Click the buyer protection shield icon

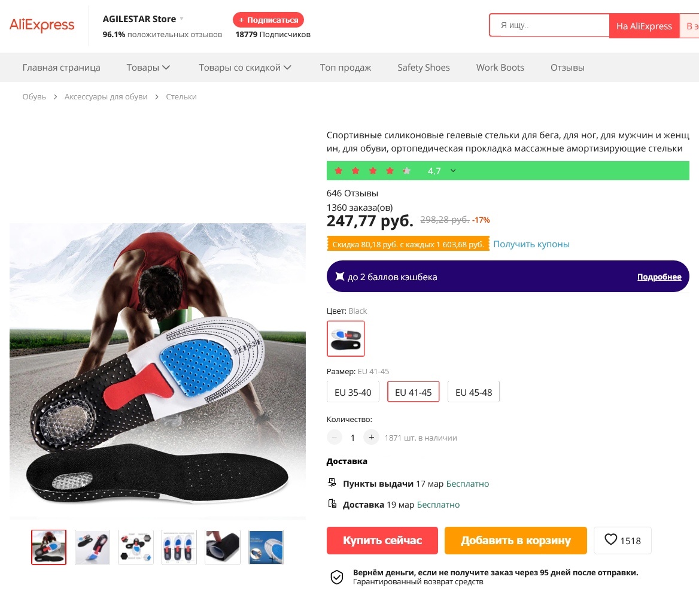[337, 577]
